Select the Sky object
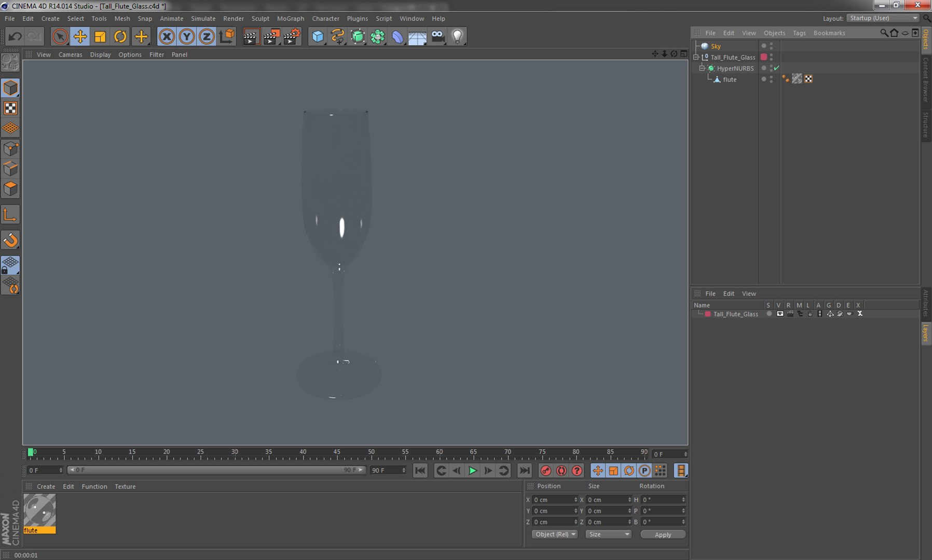The height and width of the screenshot is (560, 932). point(716,46)
